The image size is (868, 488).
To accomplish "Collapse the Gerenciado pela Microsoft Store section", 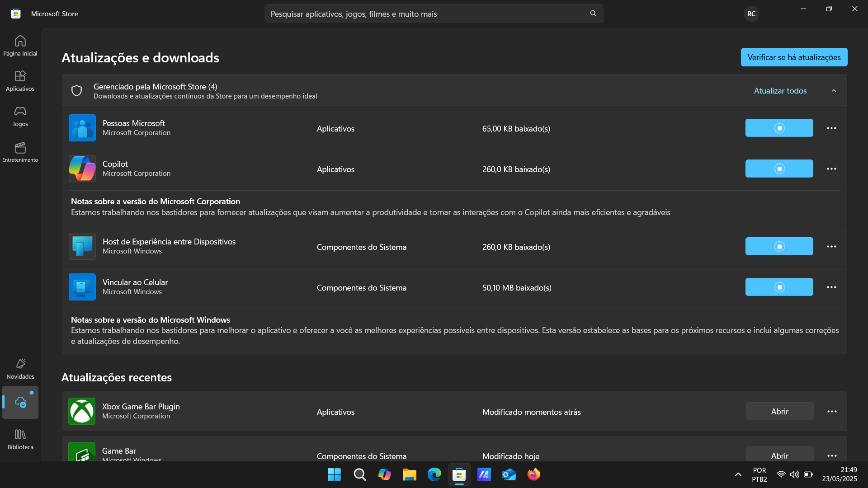I will pyautogui.click(x=834, y=91).
